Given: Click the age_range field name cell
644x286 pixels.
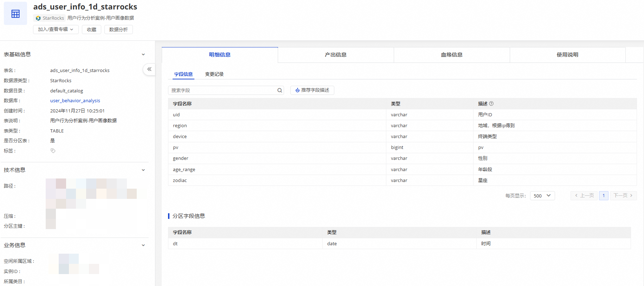Looking at the screenshot, I should (277, 169).
